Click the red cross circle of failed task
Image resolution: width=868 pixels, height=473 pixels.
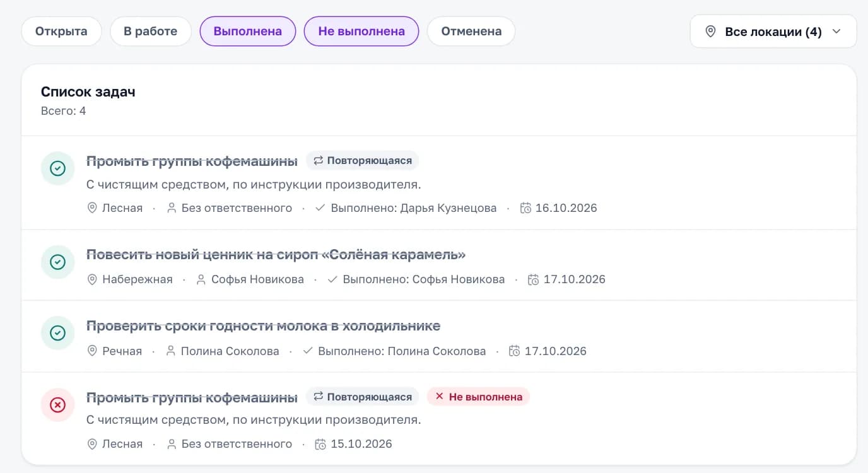(x=57, y=404)
